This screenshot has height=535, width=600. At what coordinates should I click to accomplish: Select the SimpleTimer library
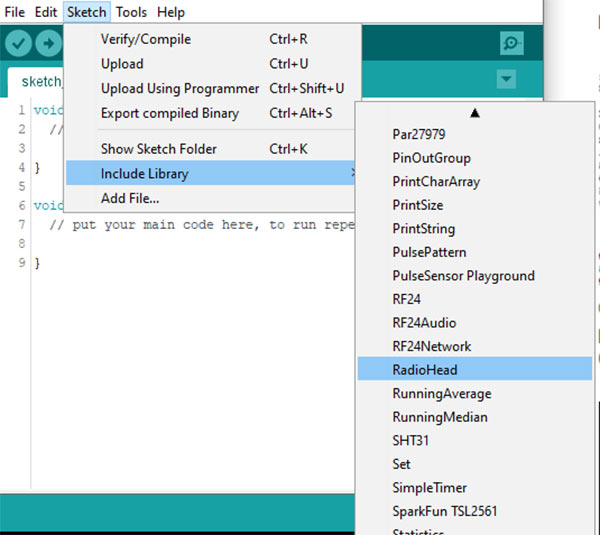pos(431,487)
